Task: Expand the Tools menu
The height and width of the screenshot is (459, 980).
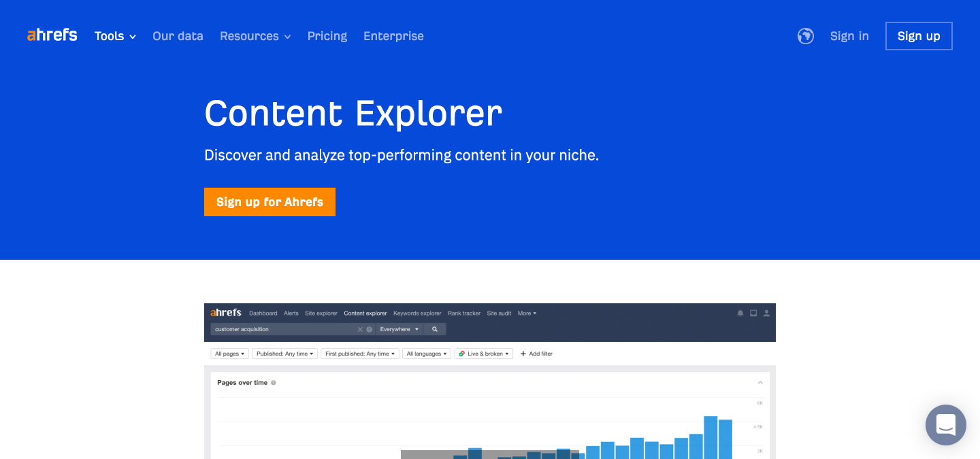Action: (x=115, y=36)
